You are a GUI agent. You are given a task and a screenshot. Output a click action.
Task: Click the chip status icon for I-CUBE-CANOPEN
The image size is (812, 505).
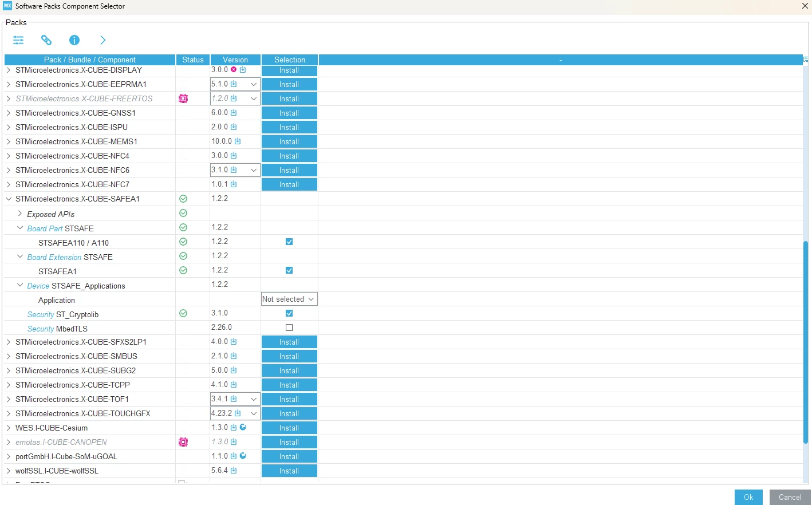click(183, 442)
